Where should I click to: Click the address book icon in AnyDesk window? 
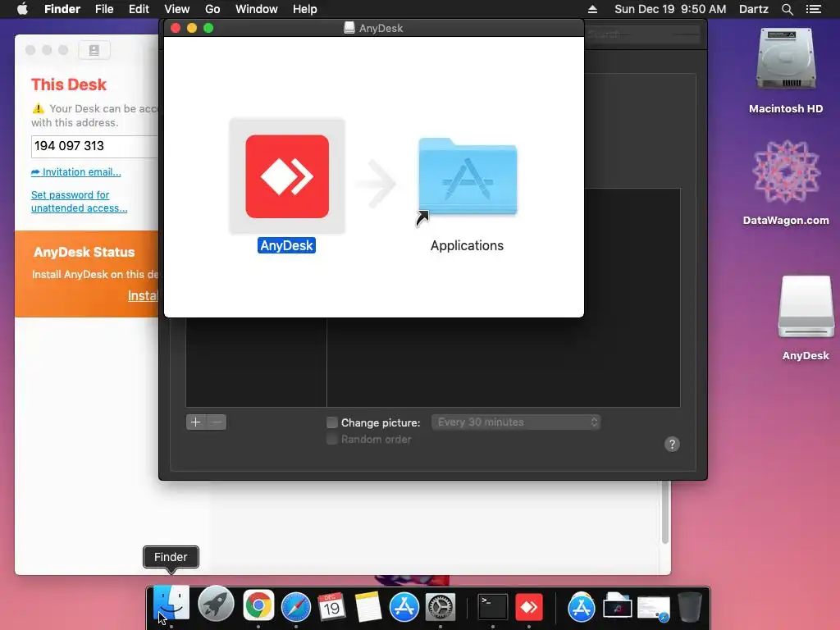(x=94, y=50)
